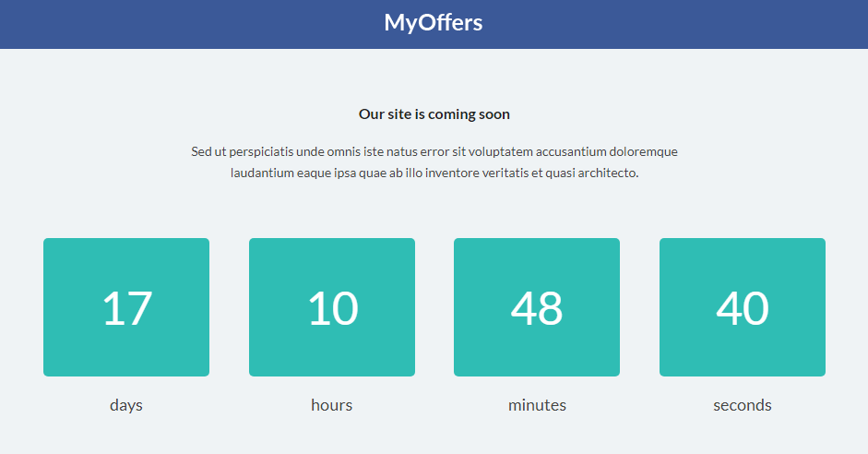Click the MyOffers site title
Viewport: 868px width, 454px height.
[x=434, y=23]
